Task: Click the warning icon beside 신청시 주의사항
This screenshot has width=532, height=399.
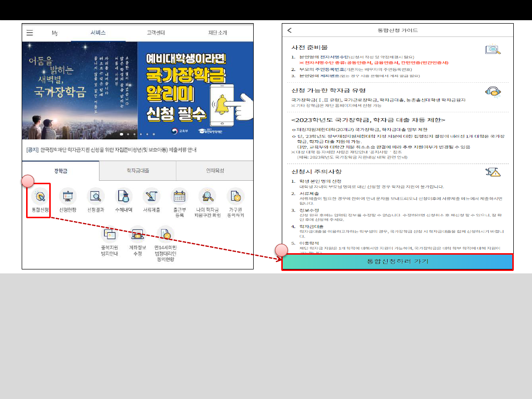Action: click(493, 172)
